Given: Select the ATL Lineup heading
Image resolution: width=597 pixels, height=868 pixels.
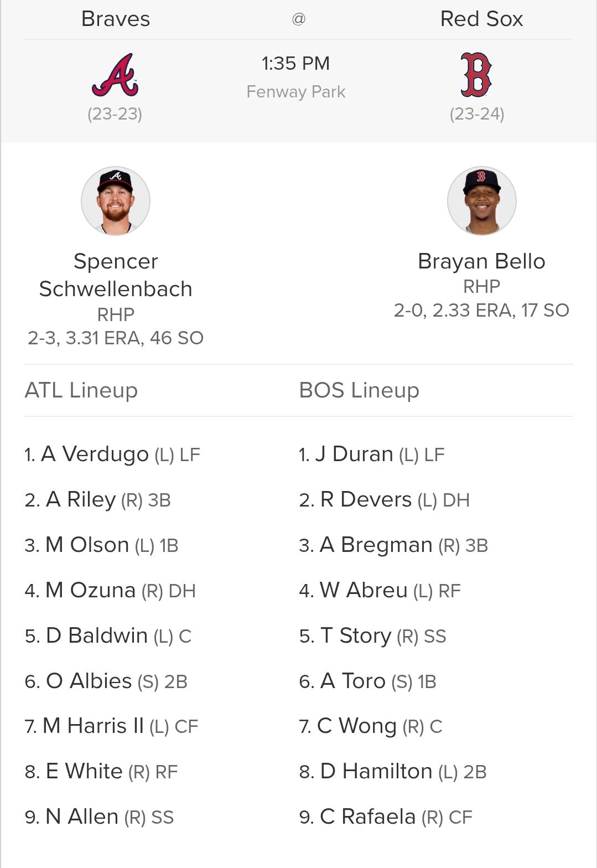Looking at the screenshot, I should [81, 390].
